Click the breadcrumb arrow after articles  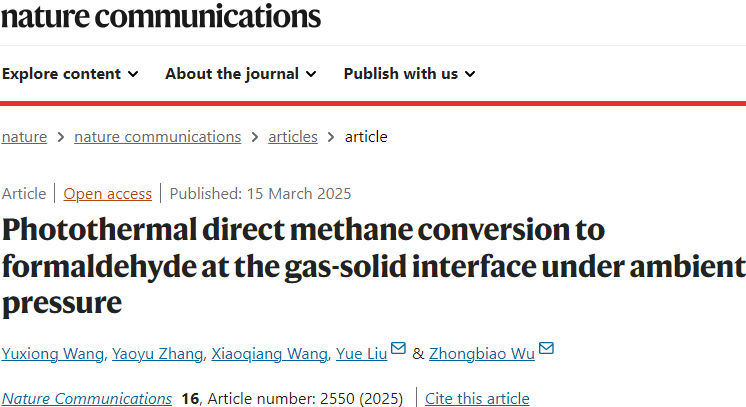[x=331, y=137]
